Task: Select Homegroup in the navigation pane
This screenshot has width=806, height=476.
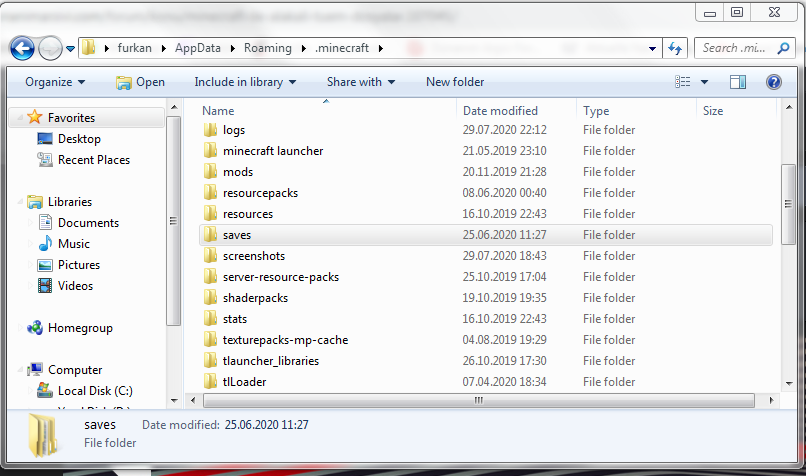Action: pos(80,328)
